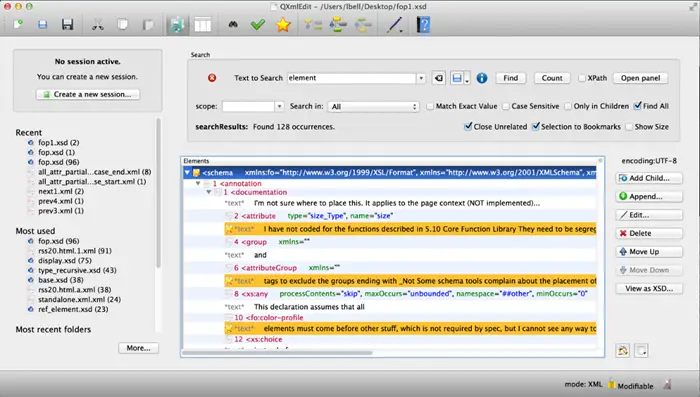Click the blue Open file toolbar icon
The image size is (700, 397).
coord(42,25)
